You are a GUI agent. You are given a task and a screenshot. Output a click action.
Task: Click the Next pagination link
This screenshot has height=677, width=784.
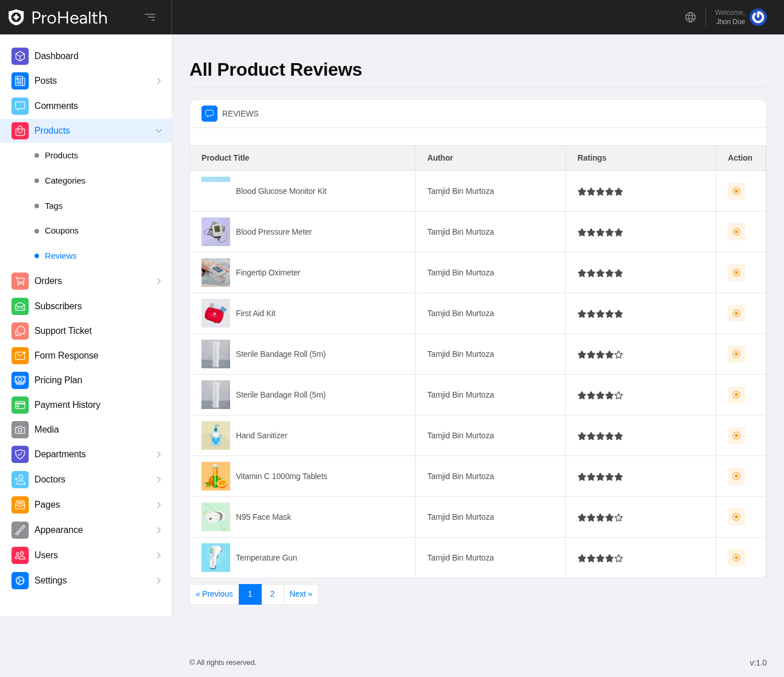click(x=301, y=594)
